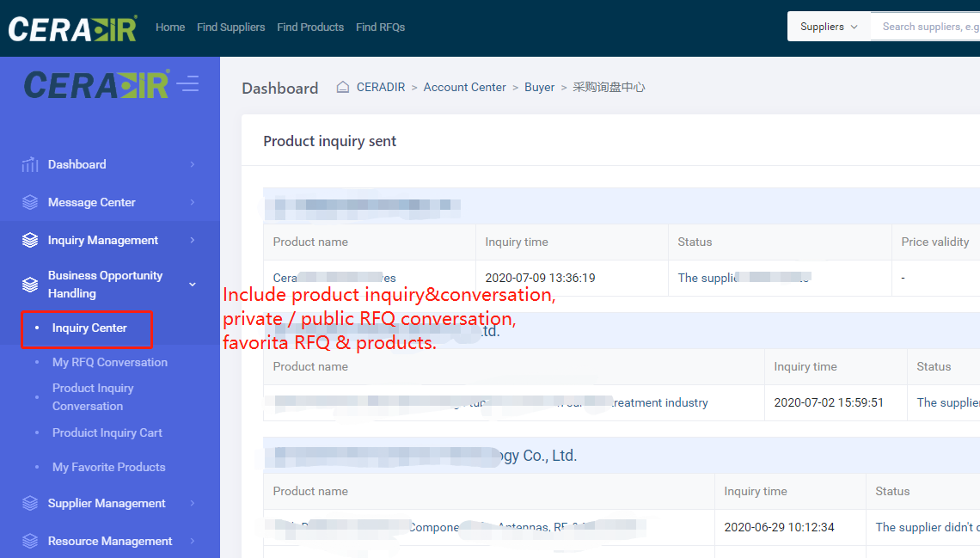Click inquiry time 2020-06-29 10:12:34
This screenshot has width=980, height=558.
pos(779,527)
